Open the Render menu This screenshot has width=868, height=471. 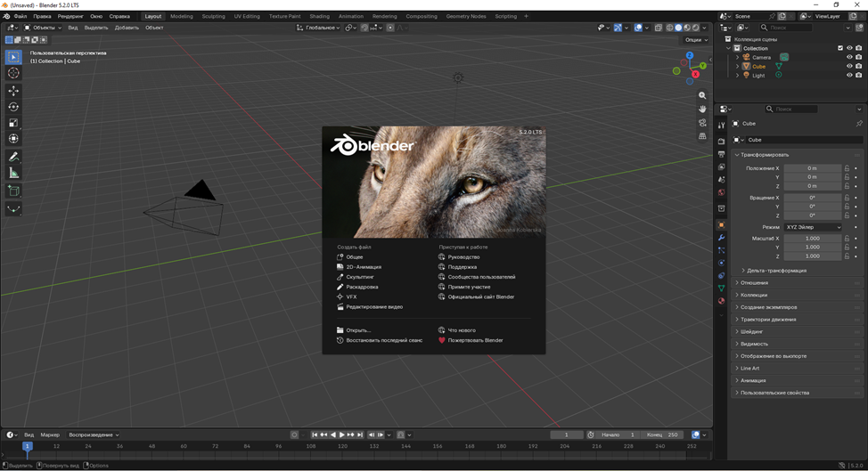(x=70, y=16)
